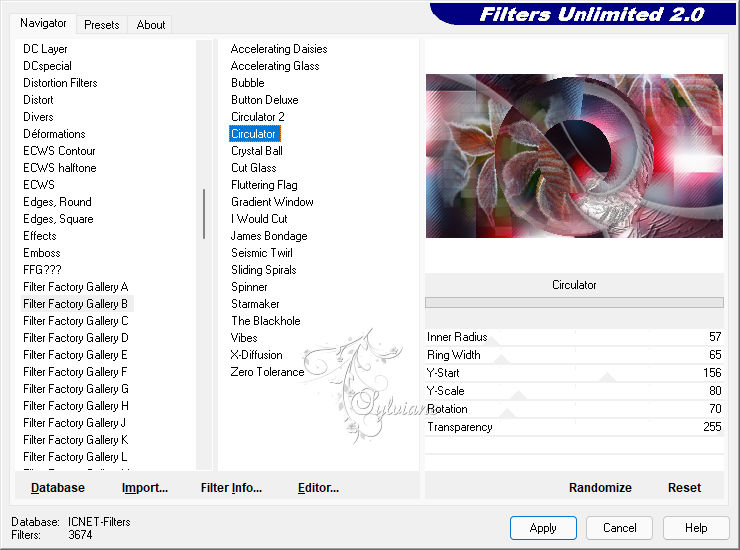The width and height of the screenshot is (740, 550).
Task: Reset the filter parameters
Action: [x=684, y=487]
